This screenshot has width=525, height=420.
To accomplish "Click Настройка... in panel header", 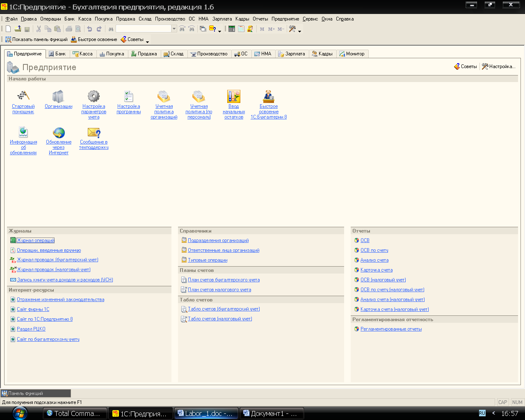I will [x=498, y=66].
